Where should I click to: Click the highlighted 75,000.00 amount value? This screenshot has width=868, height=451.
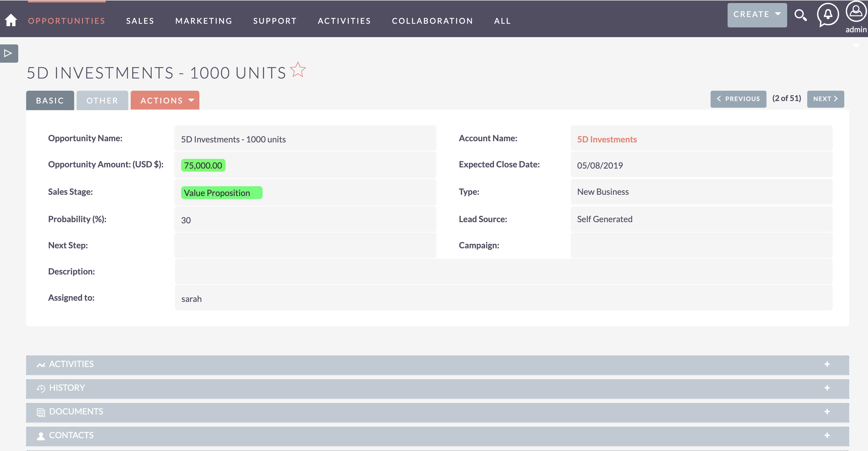tap(203, 165)
